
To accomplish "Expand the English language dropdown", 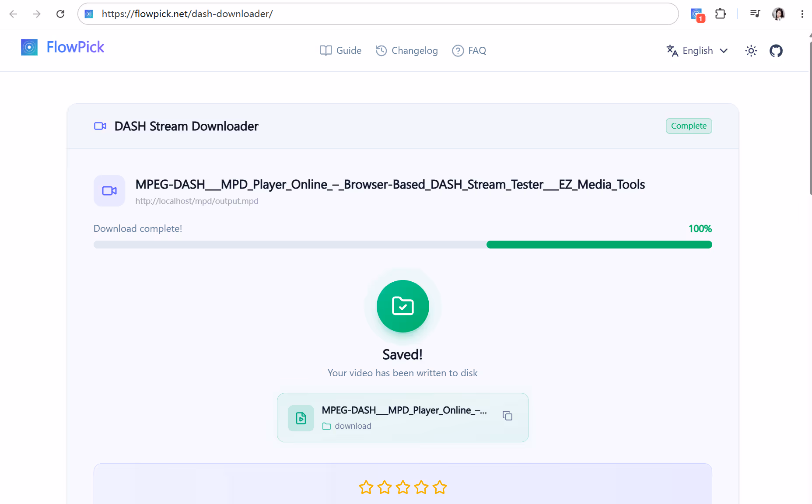I will coord(697,51).
